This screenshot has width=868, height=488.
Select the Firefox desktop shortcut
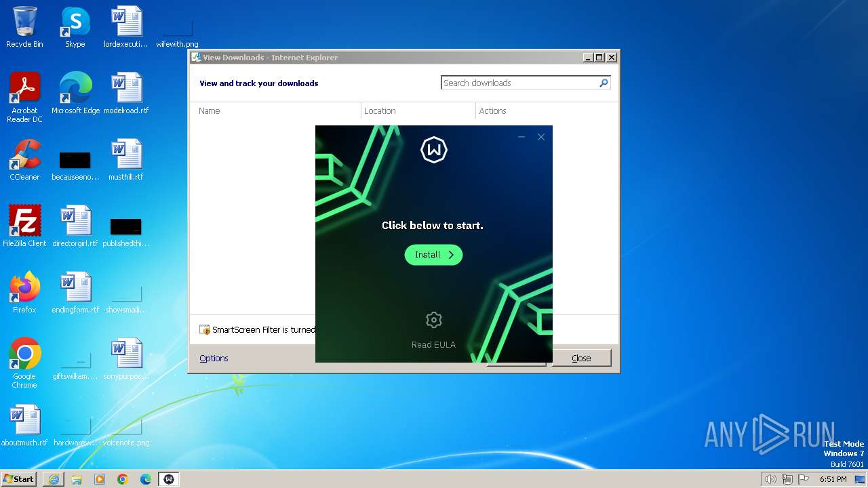point(24,293)
